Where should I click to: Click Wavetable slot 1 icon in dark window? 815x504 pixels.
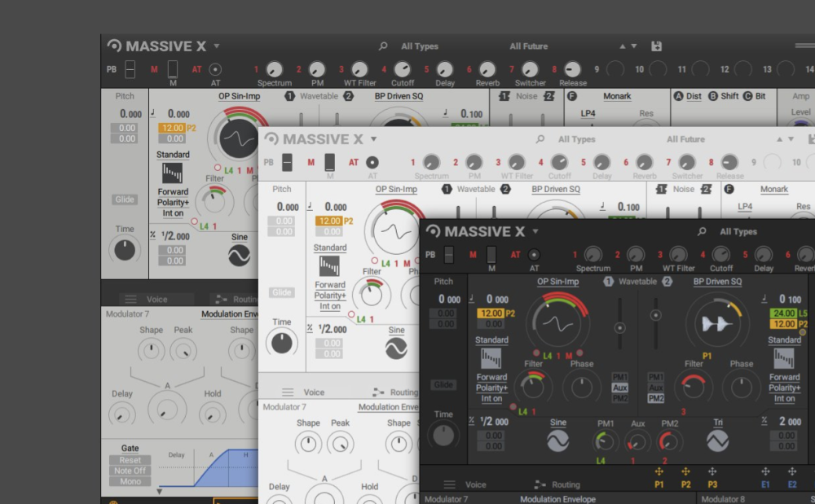(608, 282)
